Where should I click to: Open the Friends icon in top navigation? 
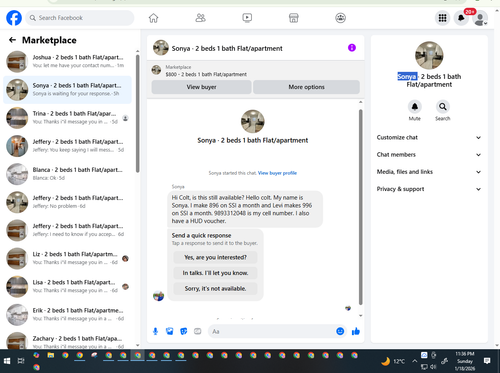point(200,18)
